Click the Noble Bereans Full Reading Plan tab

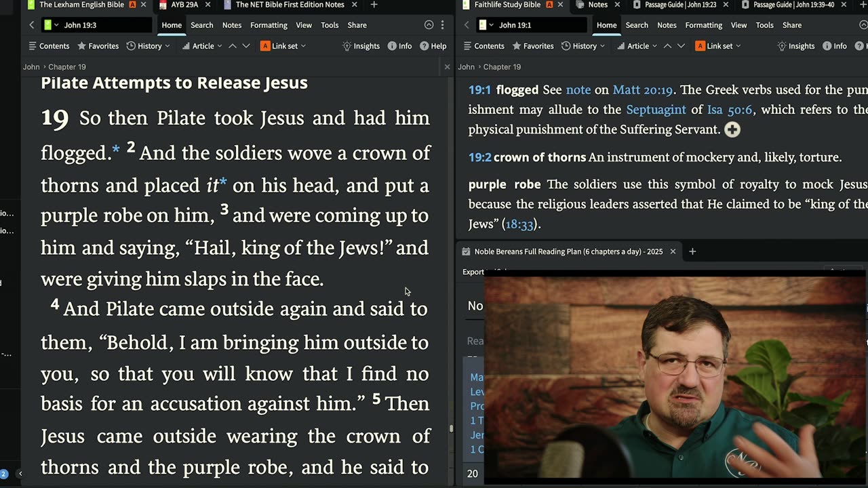point(568,251)
